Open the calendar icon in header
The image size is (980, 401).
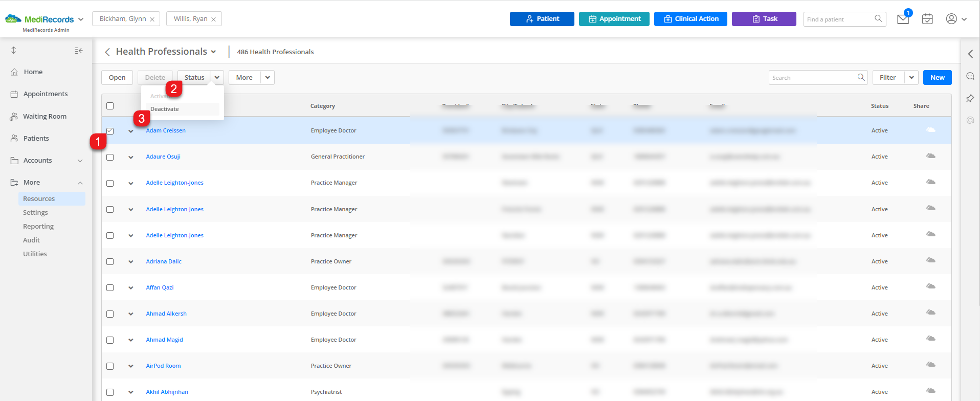pos(927,19)
